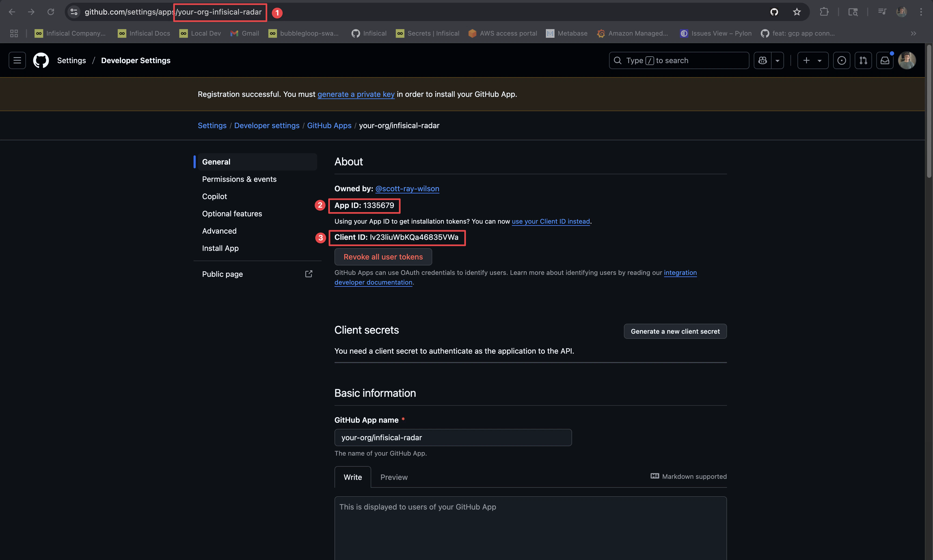Image resolution: width=933 pixels, height=560 pixels.
Task: Open Infisical Docs bookmark
Action: pyautogui.click(x=144, y=34)
